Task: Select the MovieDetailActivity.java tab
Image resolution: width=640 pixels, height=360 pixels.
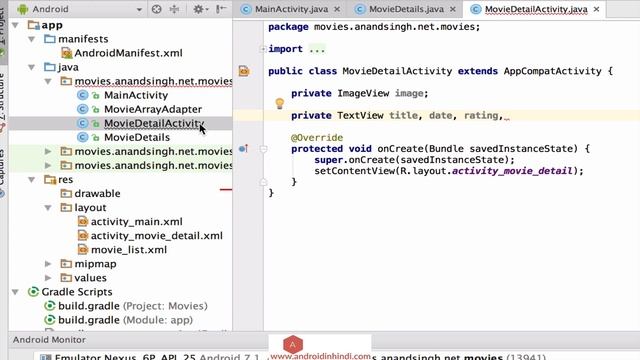Action: click(x=536, y=9)
